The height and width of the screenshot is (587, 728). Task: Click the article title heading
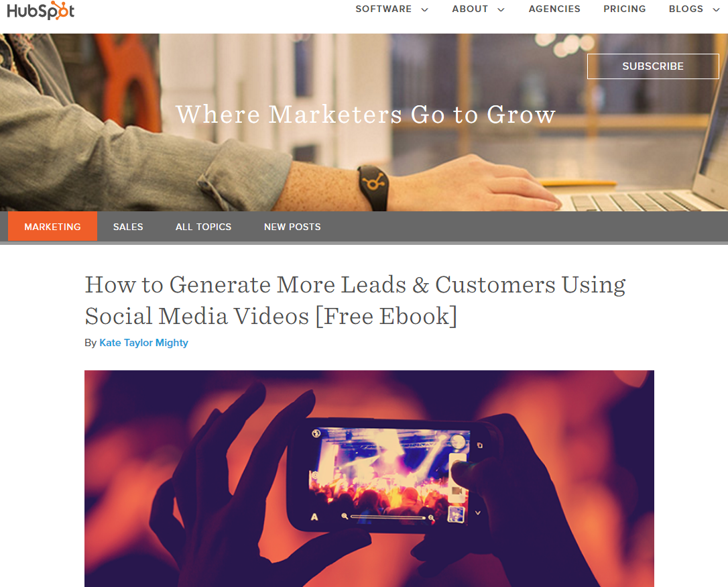[x=355, y=301]
